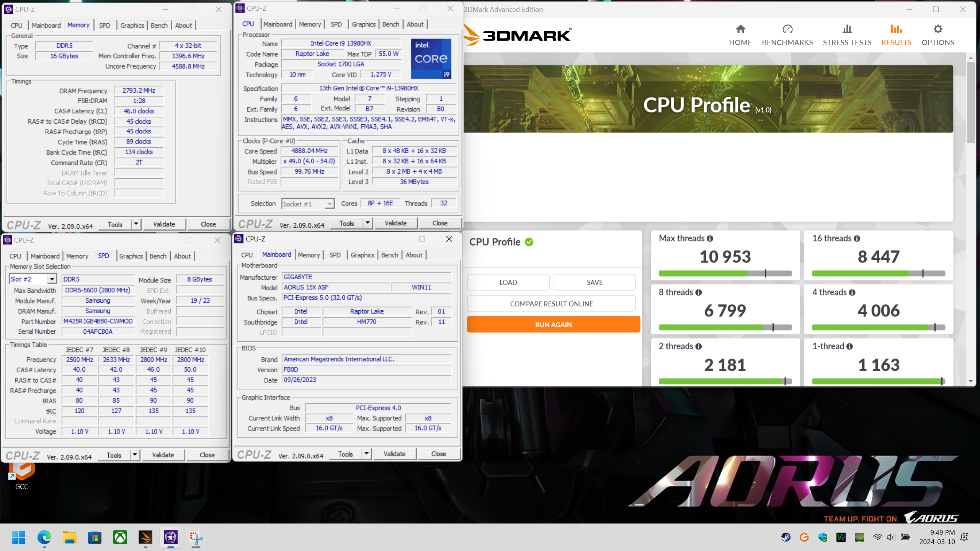This screenshot has height=551, width=980.
Task: Click the 1-thread info icon
Action: 850,346
